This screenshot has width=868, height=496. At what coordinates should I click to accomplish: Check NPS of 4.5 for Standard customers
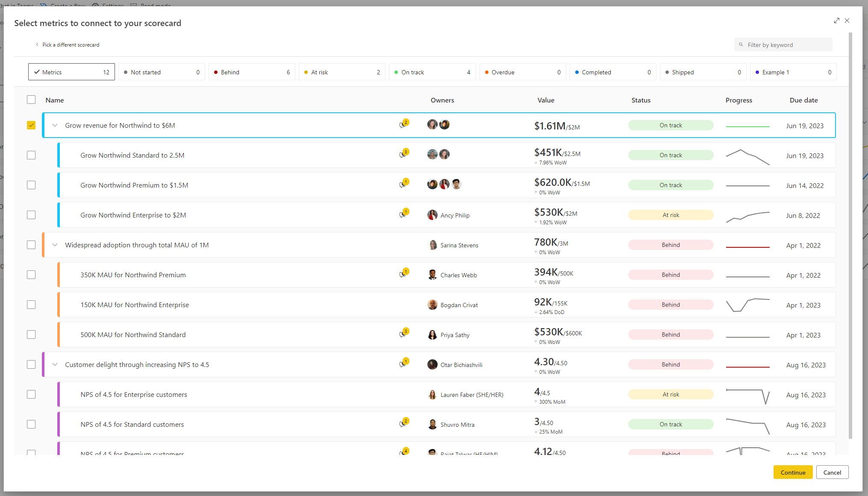click(31, 424)
